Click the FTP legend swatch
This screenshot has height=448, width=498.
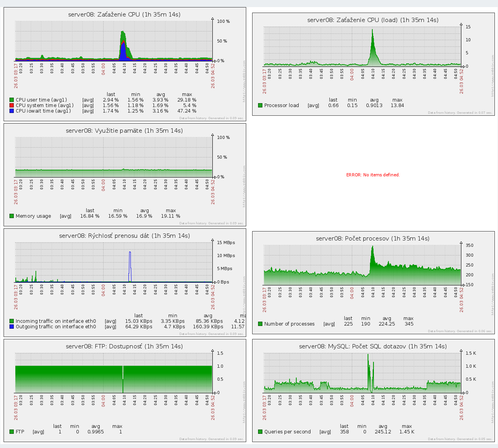click(11, 432)
